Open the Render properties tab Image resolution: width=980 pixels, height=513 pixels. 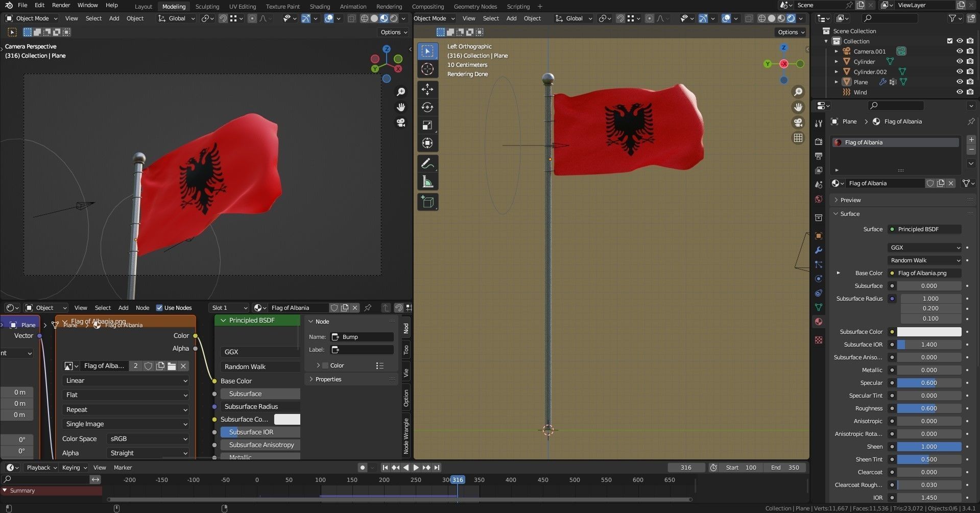pyautogui.click(x=819, y=141)
